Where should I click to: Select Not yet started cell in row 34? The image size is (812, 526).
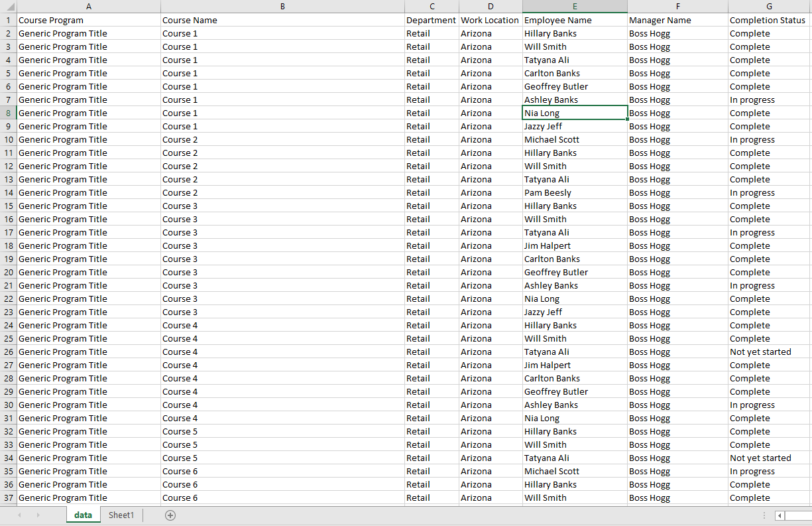(770, 458)
